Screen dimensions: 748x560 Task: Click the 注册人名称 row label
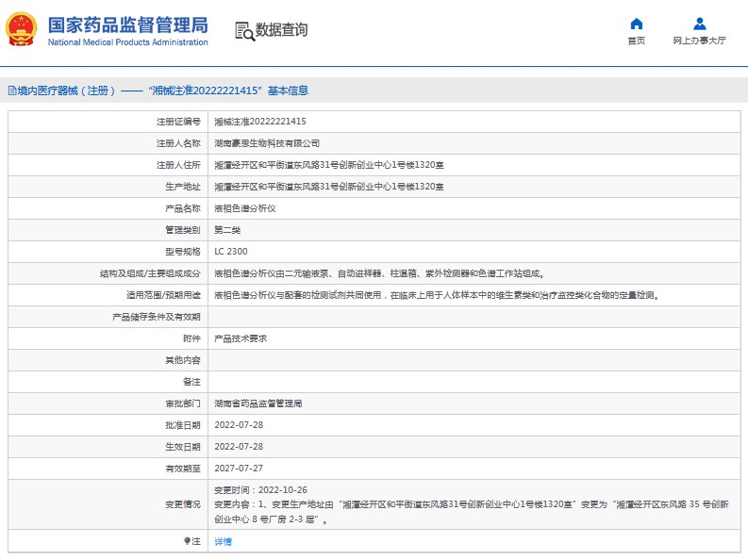(x=178, y=143)
